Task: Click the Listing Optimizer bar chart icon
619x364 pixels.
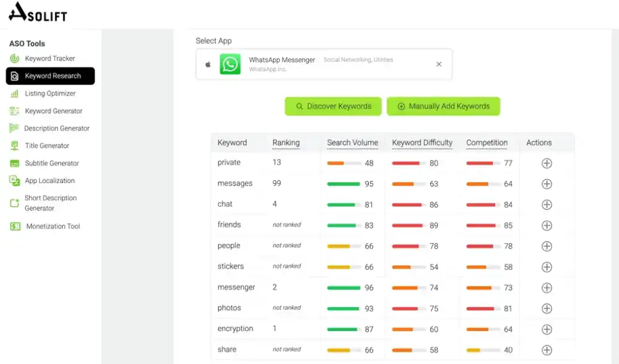Action: (14, 93)
